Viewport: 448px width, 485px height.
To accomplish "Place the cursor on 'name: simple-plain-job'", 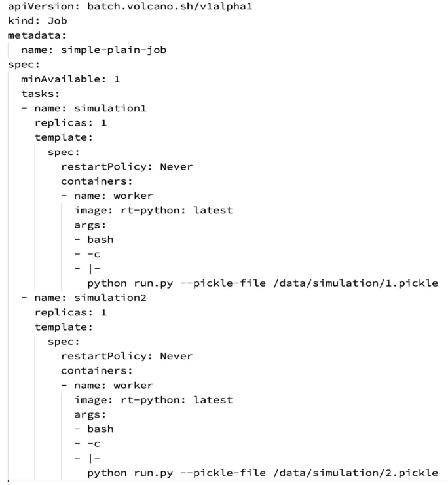I will (x=94, y=50).
